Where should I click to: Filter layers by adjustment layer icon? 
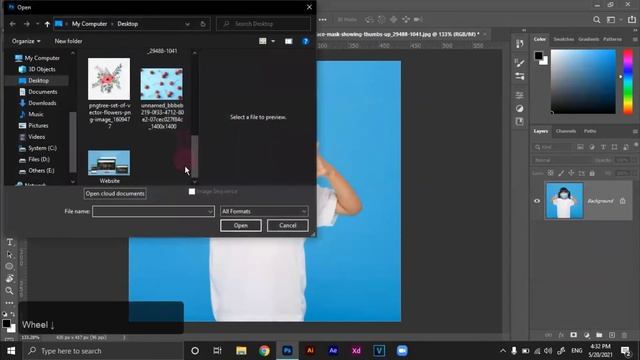click(592, 147)
